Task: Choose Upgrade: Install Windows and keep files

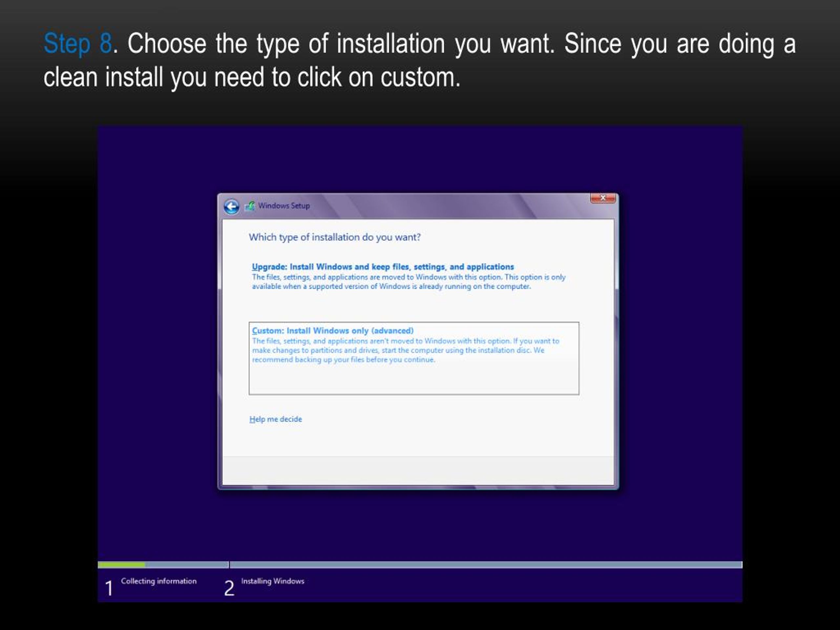Action: point(382,266)
